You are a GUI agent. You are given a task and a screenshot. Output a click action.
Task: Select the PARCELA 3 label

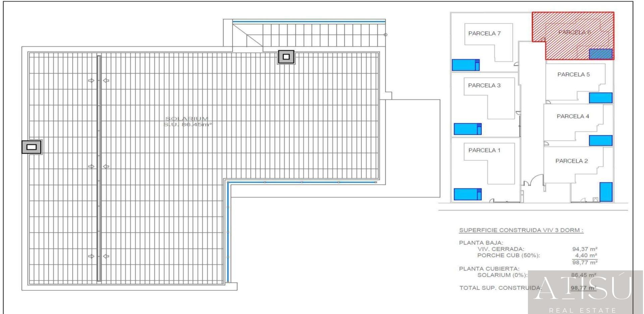pos(484,86)
